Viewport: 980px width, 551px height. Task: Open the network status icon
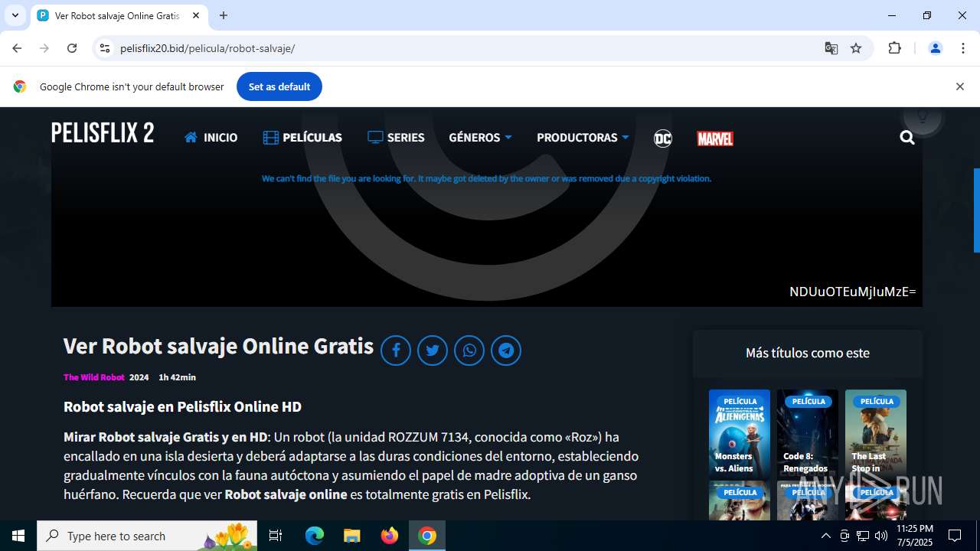(x=863, y=536)
